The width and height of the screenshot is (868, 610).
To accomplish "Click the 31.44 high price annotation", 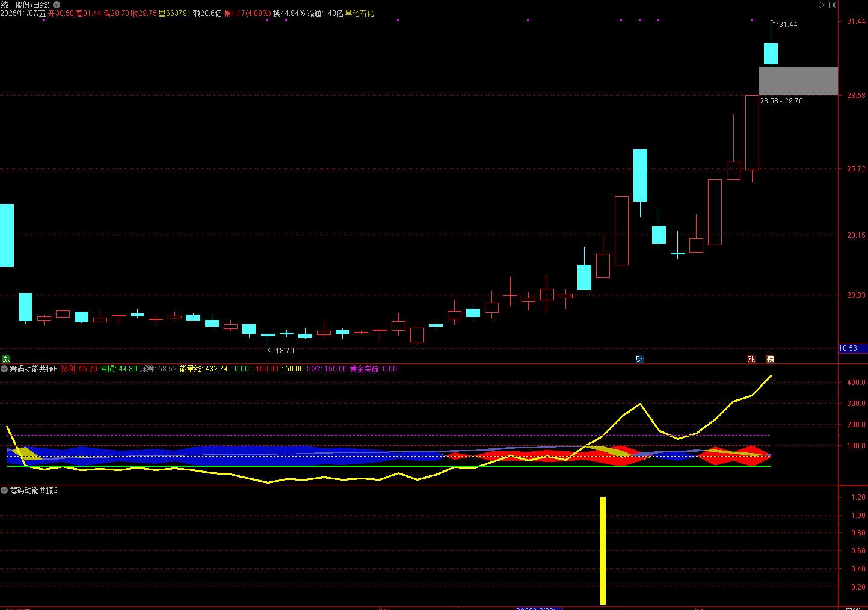I will click(x=788, y=25).
